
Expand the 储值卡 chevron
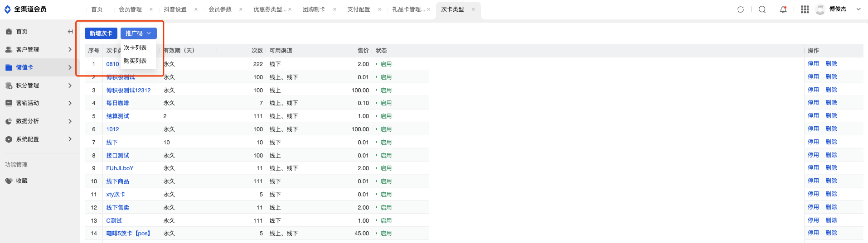tap(70, 67)
